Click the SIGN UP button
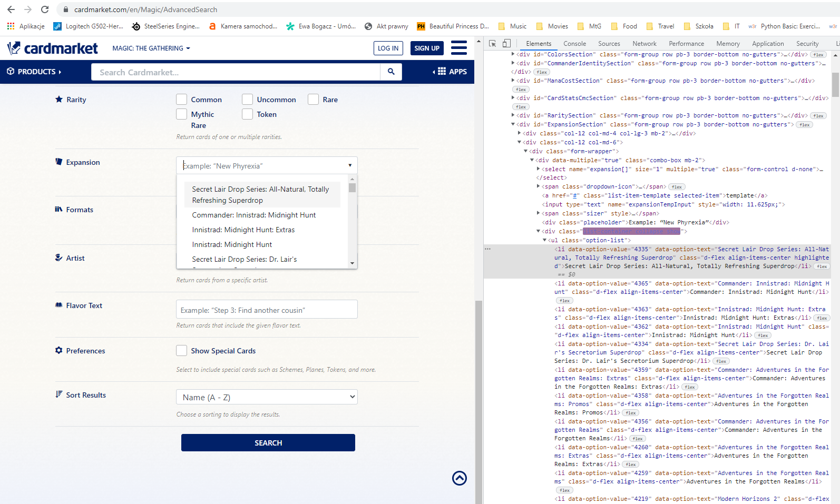The height and width of the screenshot is (504, 840). click(427, 48)
